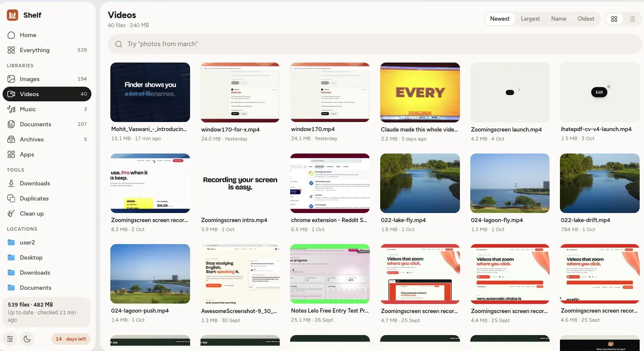Click the Home icon in sidebar

tap(11, 35)
